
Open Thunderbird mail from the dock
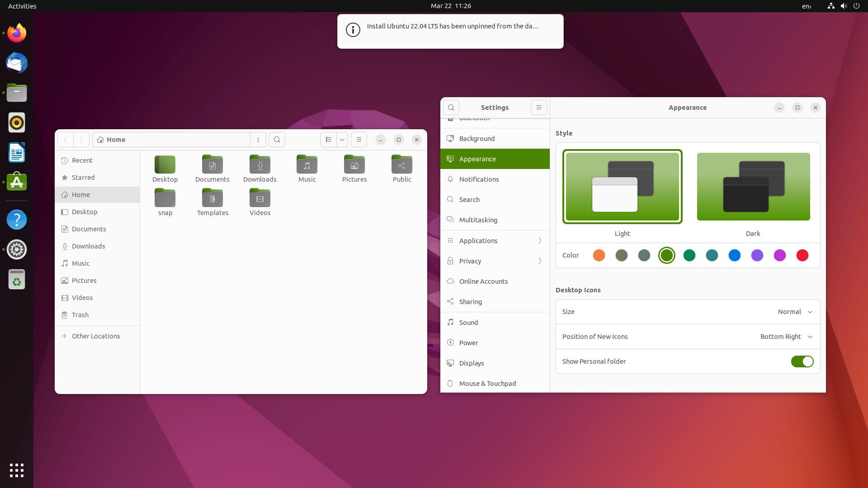16,63
